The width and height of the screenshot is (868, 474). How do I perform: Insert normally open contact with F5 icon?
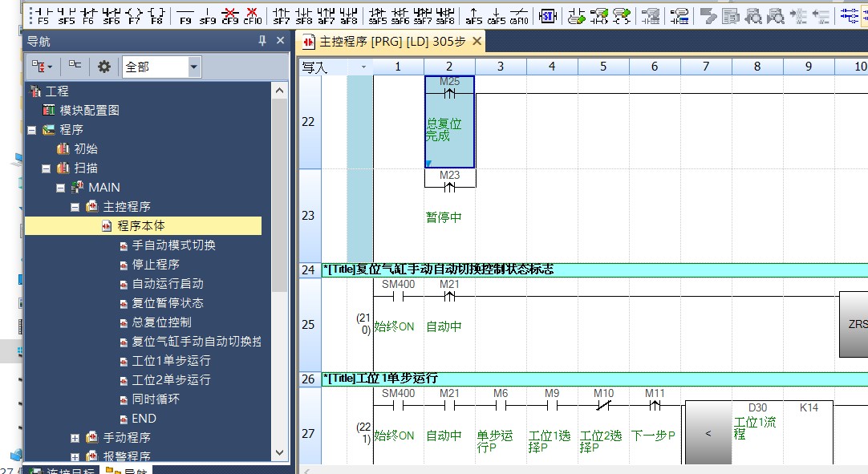tap(43, 16)
